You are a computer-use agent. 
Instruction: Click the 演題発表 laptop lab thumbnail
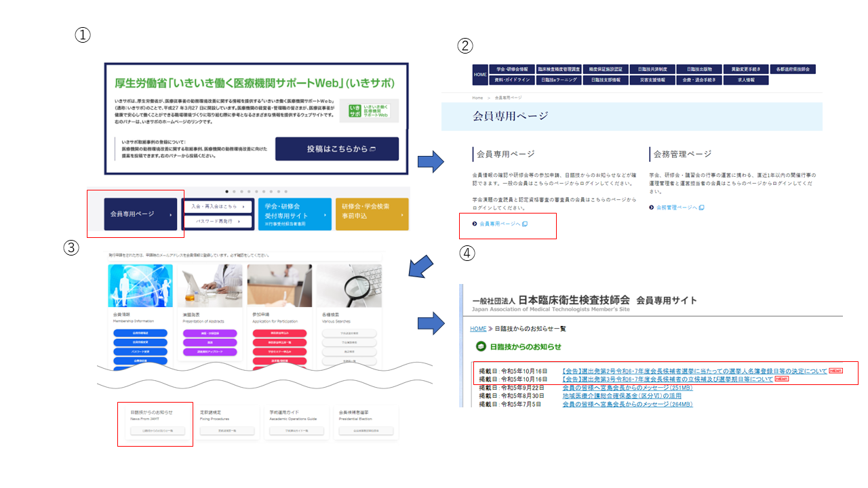pyautogui.click(x=210, y=286)
